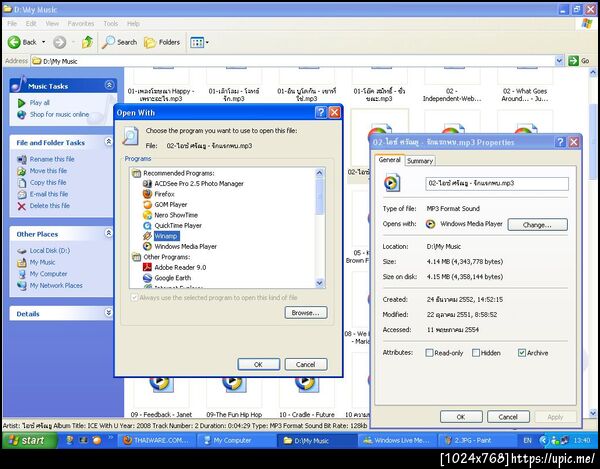Click the Go button
The image size is (600, 469).
[x=579, y=61]
